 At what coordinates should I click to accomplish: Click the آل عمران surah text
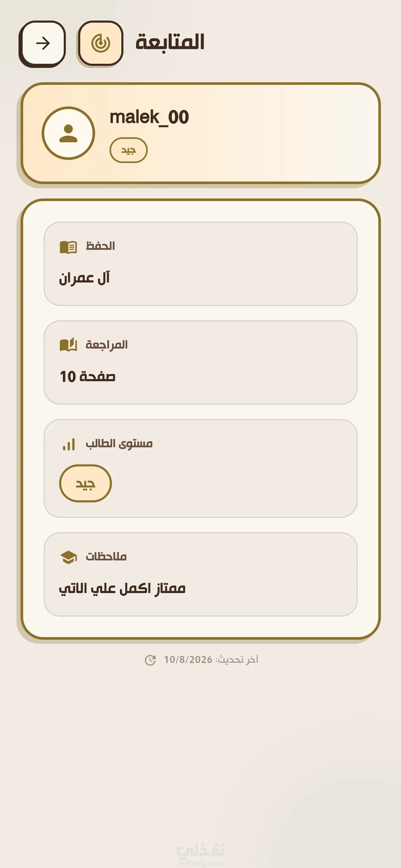pyautogui.click(x=84, y=278)
